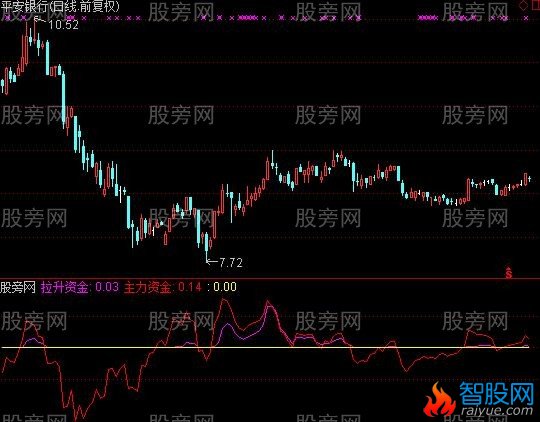
Task: Click the red square icon in the top-right corner
Action: (x=537, y=5)
